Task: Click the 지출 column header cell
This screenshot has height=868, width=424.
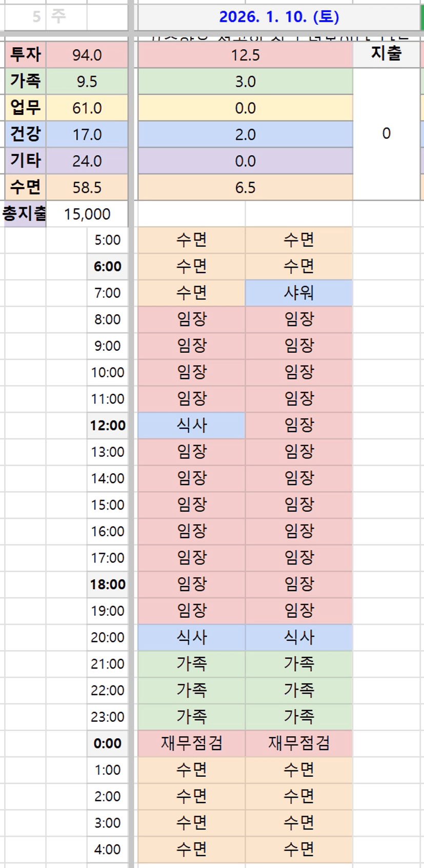Action: coord(386,54)
